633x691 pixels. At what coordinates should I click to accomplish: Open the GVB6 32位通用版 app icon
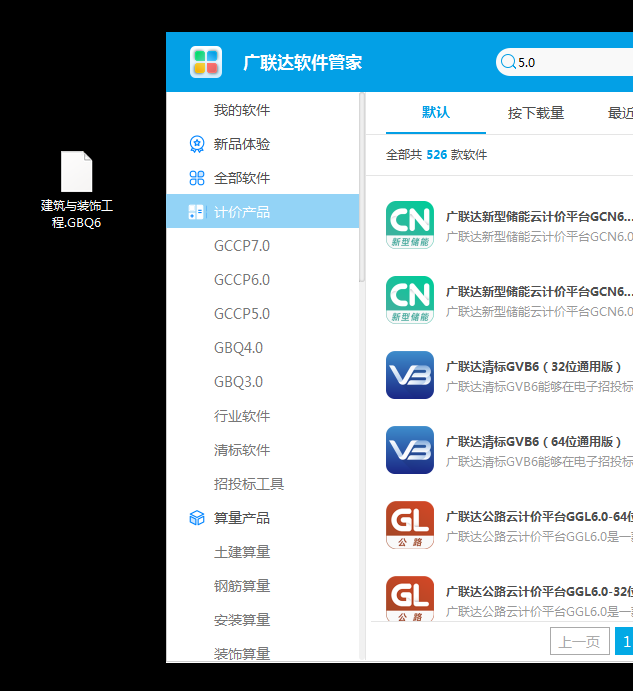click(x=410, y=375)
